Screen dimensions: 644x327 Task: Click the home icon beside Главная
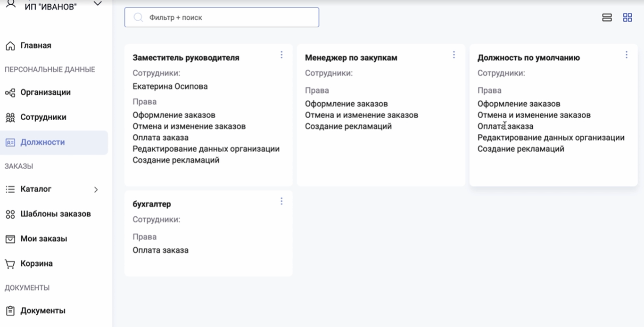pos(10,46)
